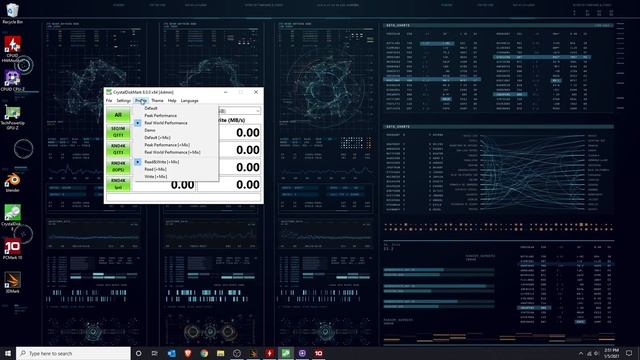640x360 pixels.
Task: Open the notification center icon
Action: 629,353
